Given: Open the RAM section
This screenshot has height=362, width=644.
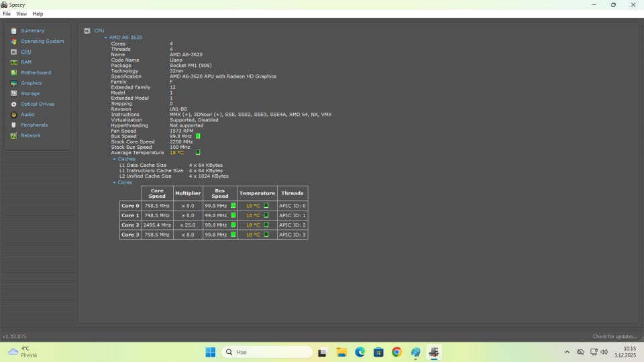Looking at the screenshot, I should pyautogui.click(x=26, y=62).
